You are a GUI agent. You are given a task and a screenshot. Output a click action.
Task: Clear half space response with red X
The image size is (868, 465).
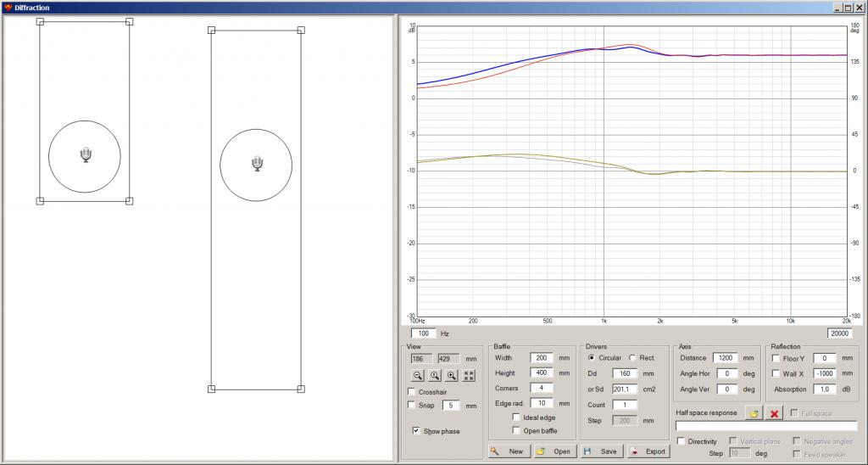click(774, 413)
